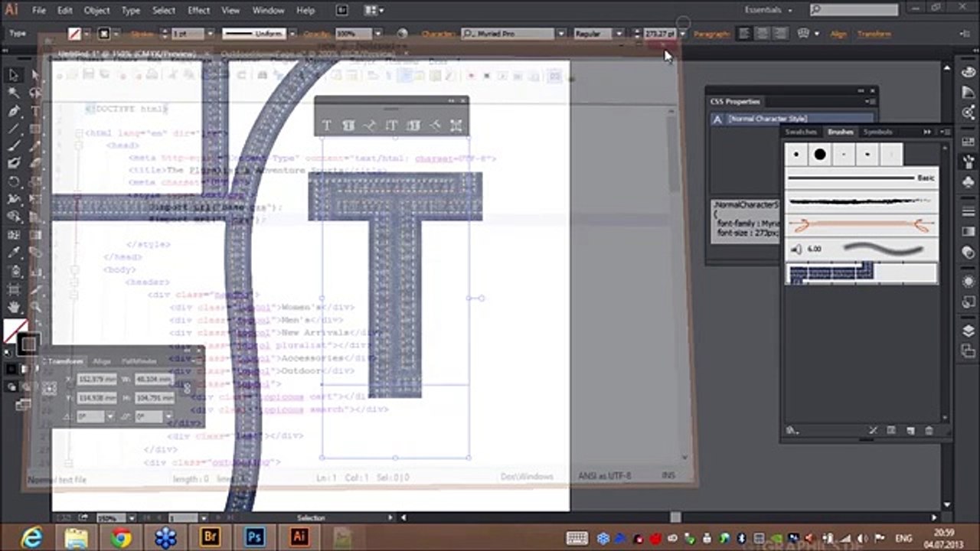
Task: Open the File menu
Action: (x=39, y=11)
